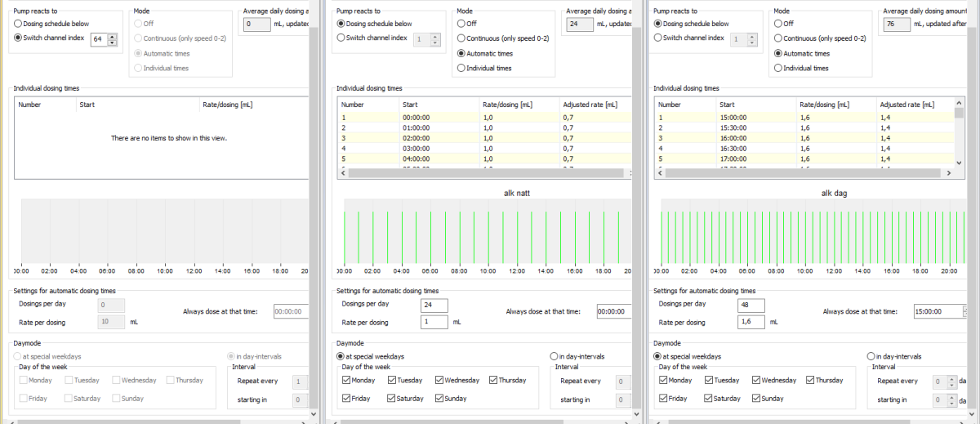Uncheck Friday in the alk natt panel
980x424 pixels.
tap(347, 399)
